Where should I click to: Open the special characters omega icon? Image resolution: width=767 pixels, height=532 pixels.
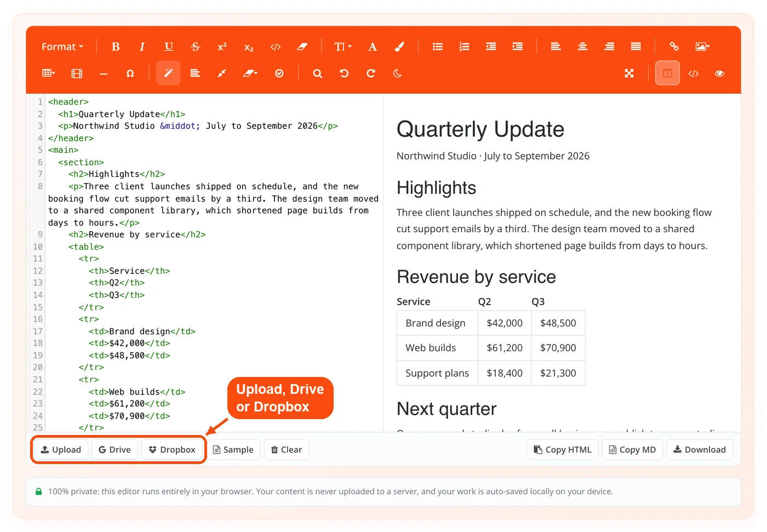coord(130,73)
